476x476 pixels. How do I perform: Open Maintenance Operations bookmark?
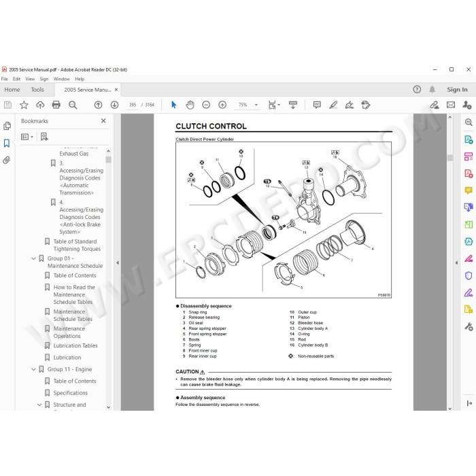pos(69,333)
